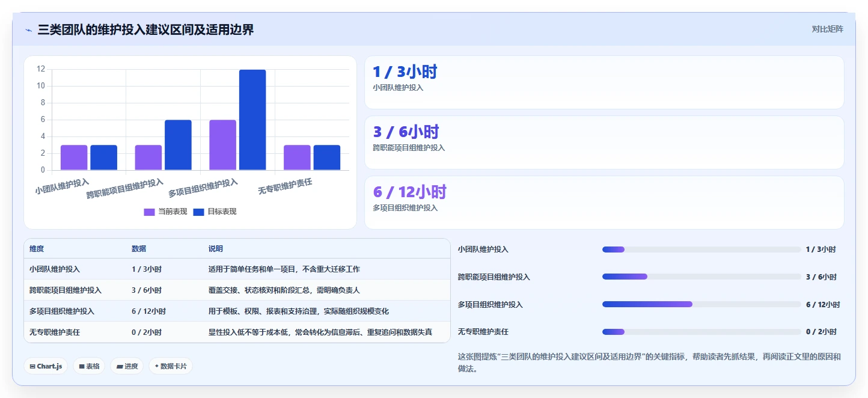The height and width of the screenshot is (398, 868).
Task: Click the 0 / 2小时 value after the progress bar
Action: click(x=821, y=332)
